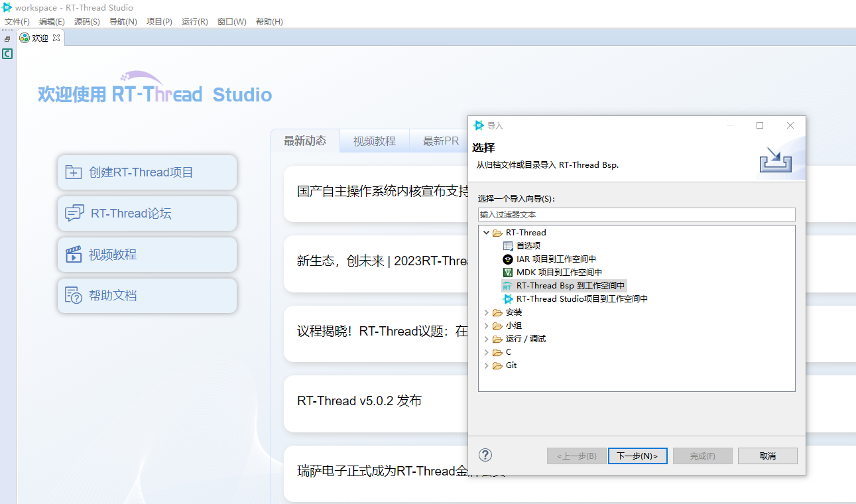Click the MDK project import icon
The height and width of the screenshot is (504, 856).
[x=508, y=273]
